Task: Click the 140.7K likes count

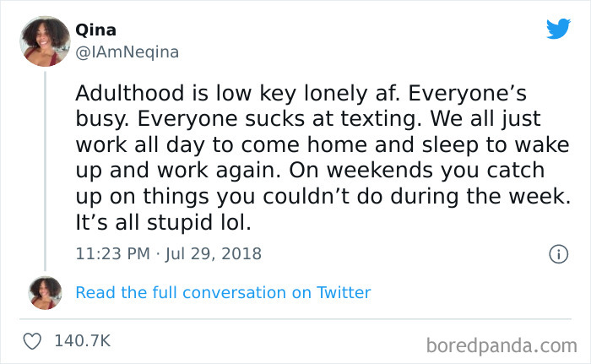Action: pos(82,340)
